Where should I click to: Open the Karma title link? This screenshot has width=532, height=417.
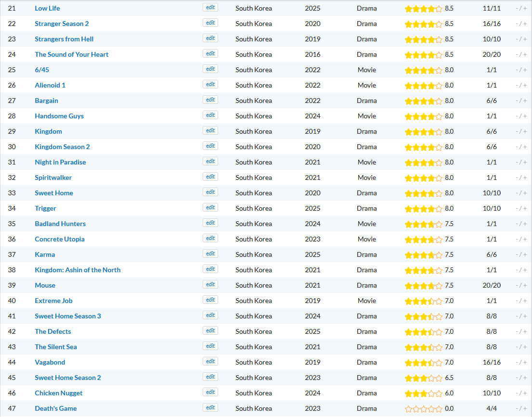coord(45,254)
